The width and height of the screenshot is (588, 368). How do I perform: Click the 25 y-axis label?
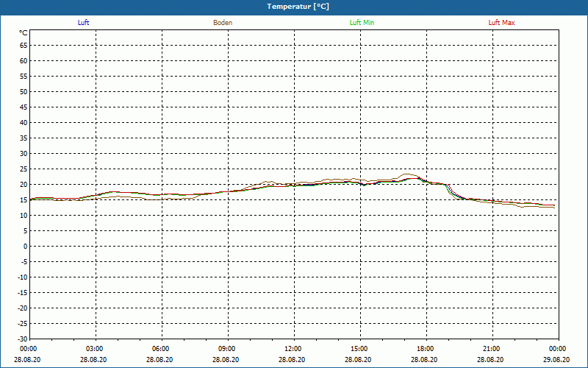tap(24, 169)
